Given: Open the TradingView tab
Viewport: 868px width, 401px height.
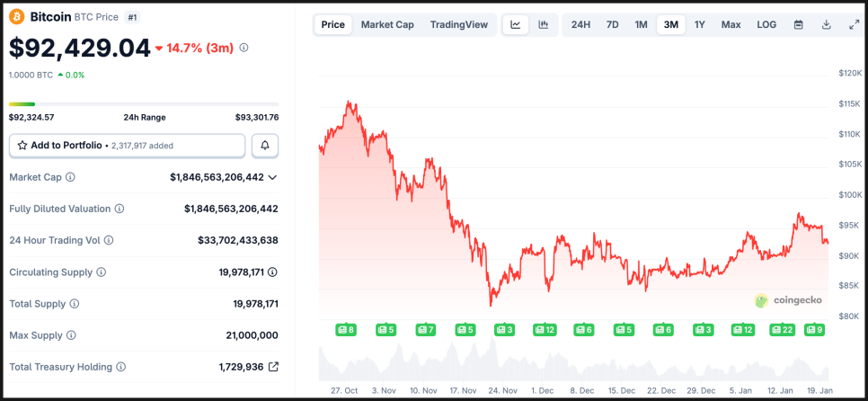Looking at the screenshot, I should pyautogui.click(x=458, y=24).
